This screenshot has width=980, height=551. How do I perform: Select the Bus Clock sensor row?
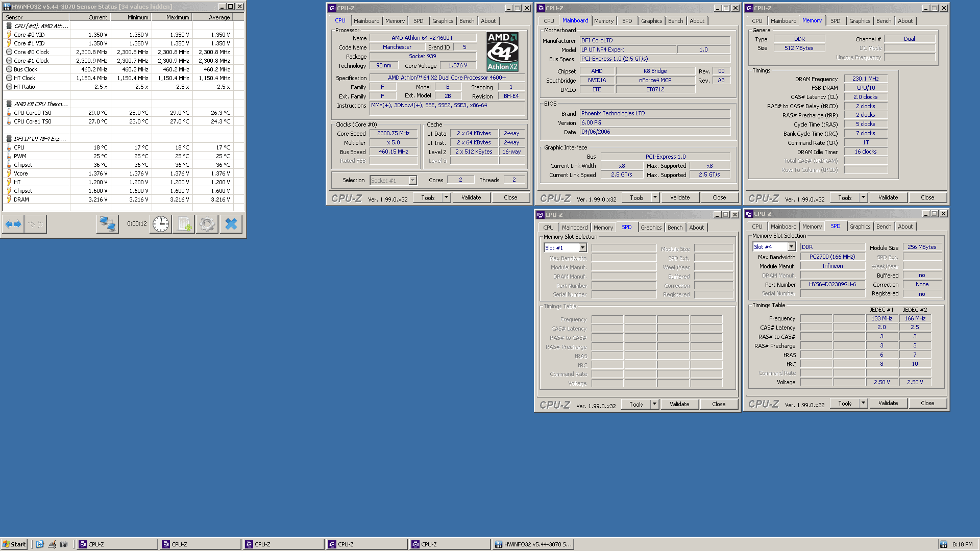click(x=124, y=69)
